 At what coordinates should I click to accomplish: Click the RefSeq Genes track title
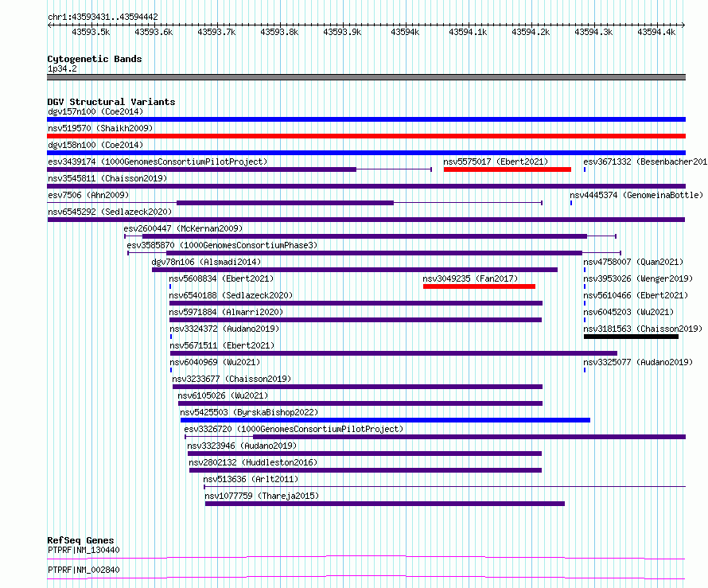80,540
